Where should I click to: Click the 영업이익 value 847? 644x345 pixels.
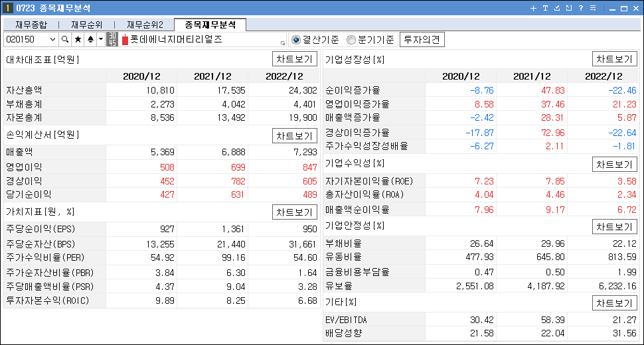(309, 167)
